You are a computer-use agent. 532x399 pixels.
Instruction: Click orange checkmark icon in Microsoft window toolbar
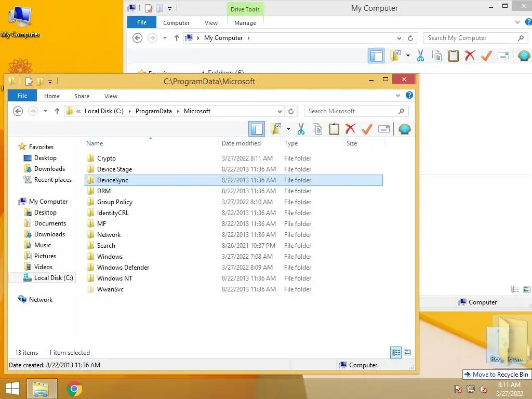(367, 129)
